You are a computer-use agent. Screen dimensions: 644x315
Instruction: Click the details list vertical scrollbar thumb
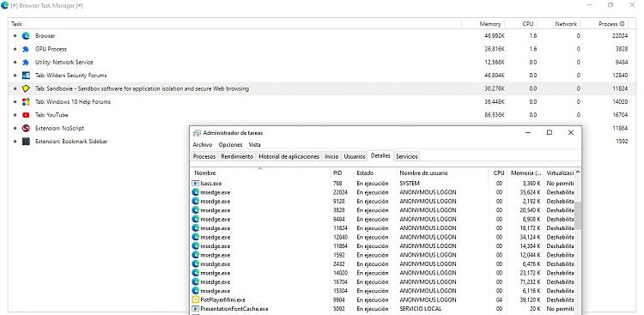tap(578, 215)
